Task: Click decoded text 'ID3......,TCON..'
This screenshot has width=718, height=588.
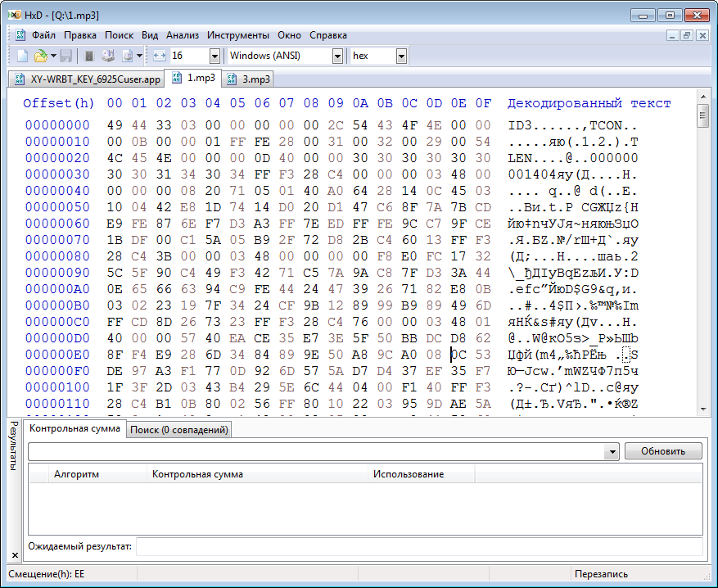Action: click(x=573, y=125)
